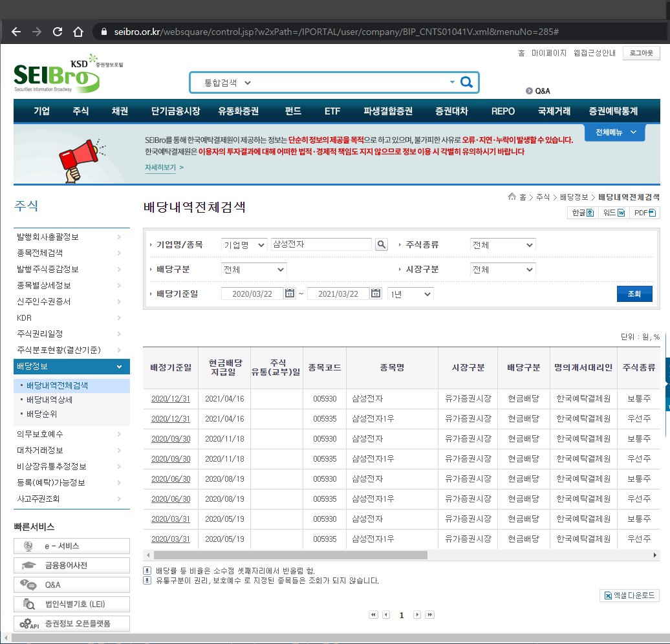Open the 금융용어사전 quick service
The width and height of the screenshot is (670, 644).
(x=72, y=565)
